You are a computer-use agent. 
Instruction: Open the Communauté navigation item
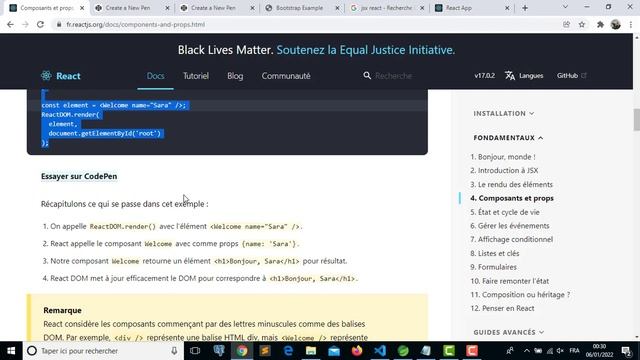286,76
